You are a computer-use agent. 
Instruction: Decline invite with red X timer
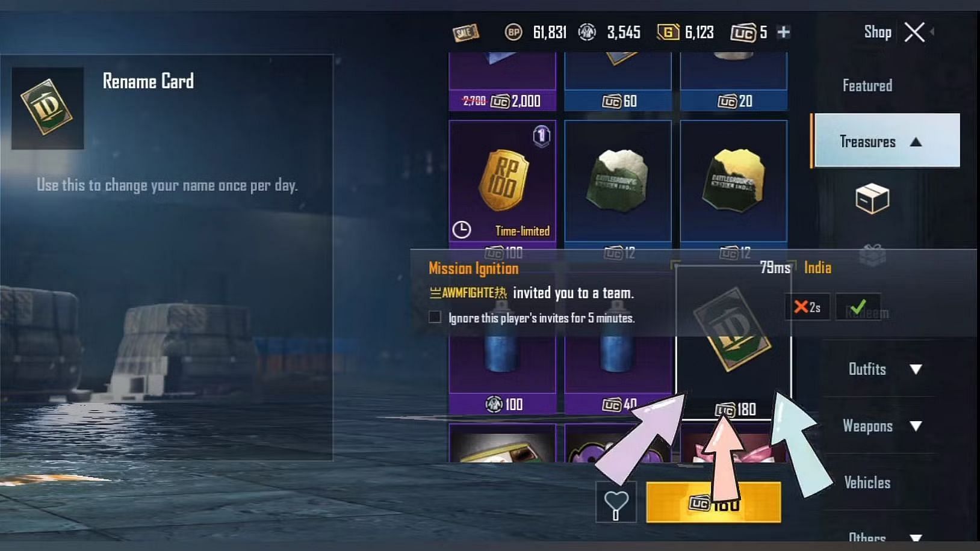coord(807,307)
